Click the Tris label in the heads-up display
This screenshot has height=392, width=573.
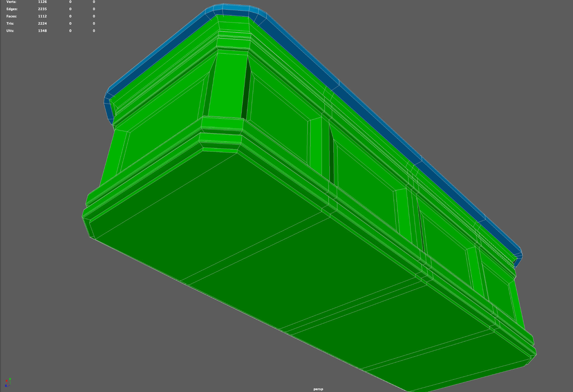click(x=10, y=23)
